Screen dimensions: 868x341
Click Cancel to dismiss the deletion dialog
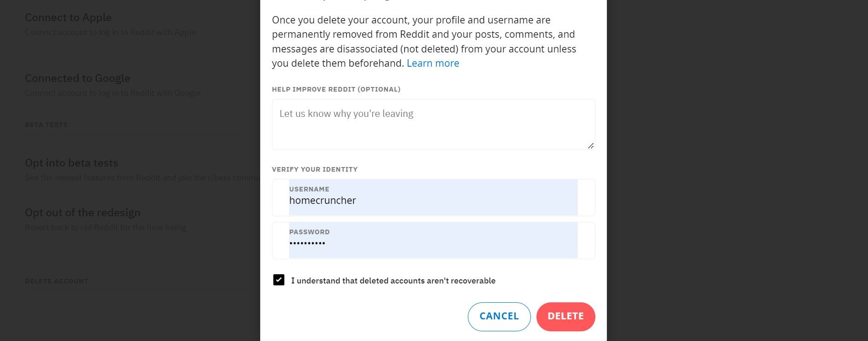click(499, 316)
